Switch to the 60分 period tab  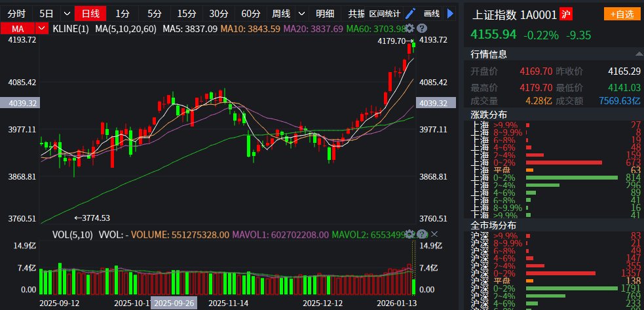[250, 13]
